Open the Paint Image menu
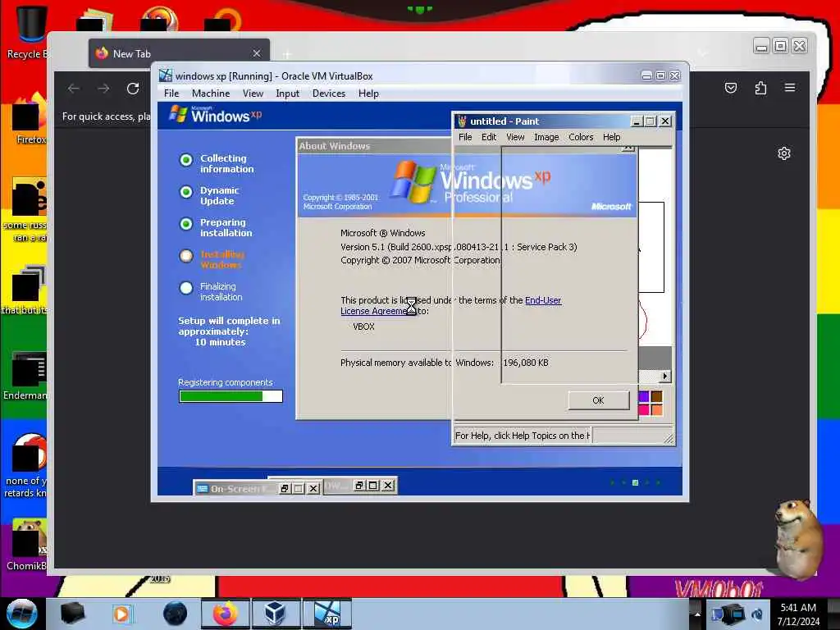This screenshot has width=840, height=630. tap(546, 137)
